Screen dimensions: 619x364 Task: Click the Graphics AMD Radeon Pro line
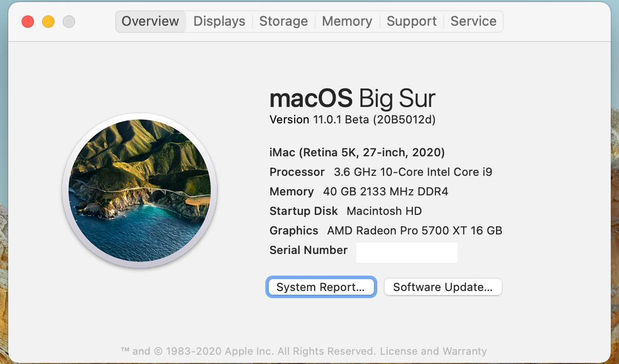[386, 231]
